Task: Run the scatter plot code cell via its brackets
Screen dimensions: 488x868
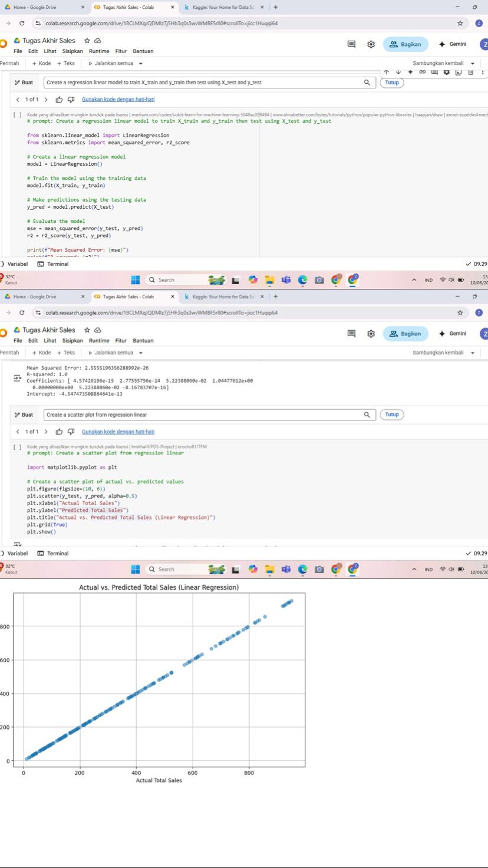Action: pos(17,446)
